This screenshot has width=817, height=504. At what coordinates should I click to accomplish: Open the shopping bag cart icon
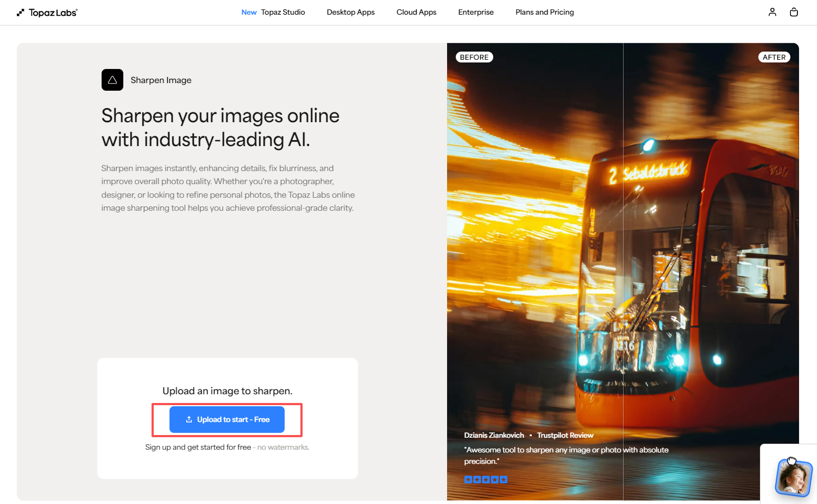point(794,12)
